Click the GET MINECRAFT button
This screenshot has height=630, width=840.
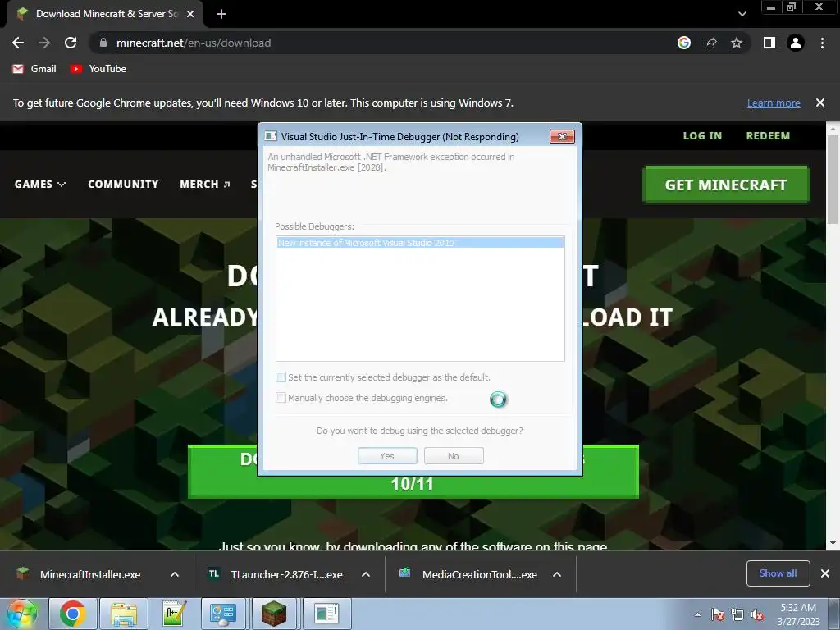point(726,185)
